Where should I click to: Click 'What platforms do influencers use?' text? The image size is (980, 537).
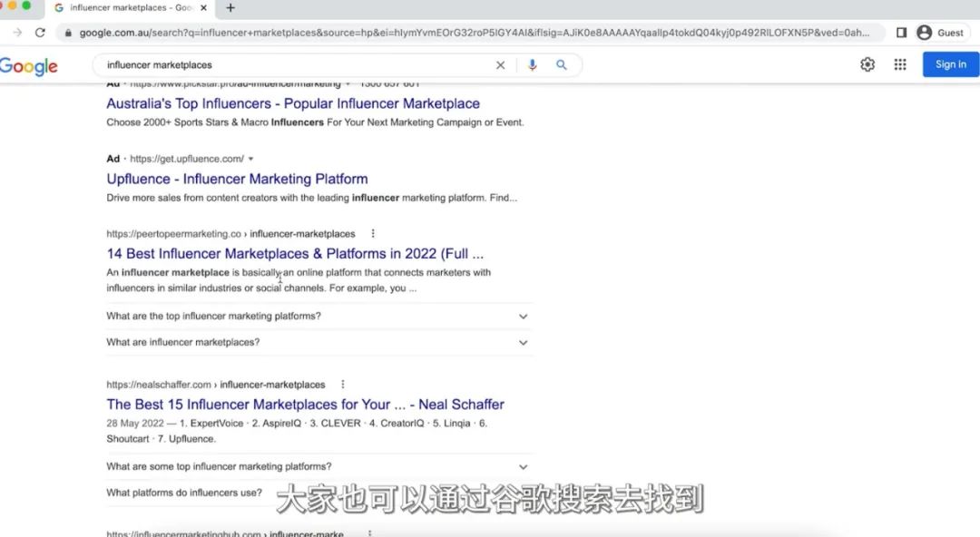(184, 493)
